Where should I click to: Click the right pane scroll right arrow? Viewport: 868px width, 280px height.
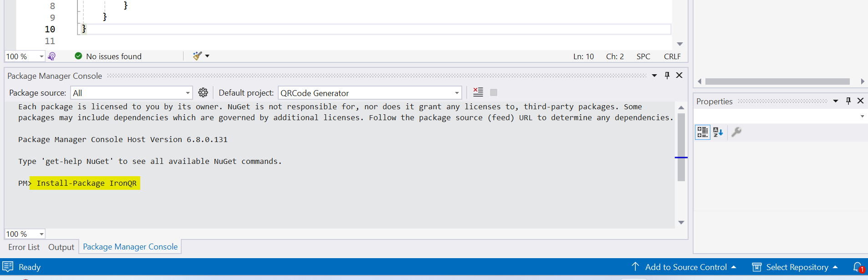click(x=863, y=81)
